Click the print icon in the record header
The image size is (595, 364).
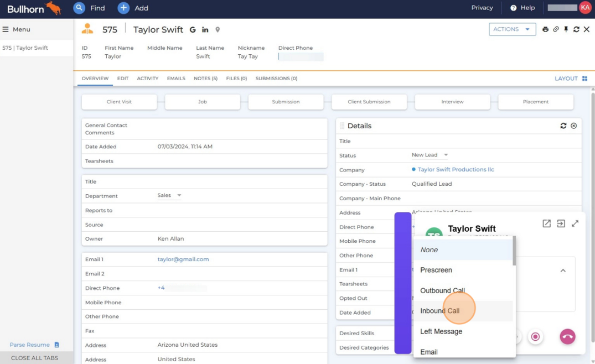[x=545, y=29]
